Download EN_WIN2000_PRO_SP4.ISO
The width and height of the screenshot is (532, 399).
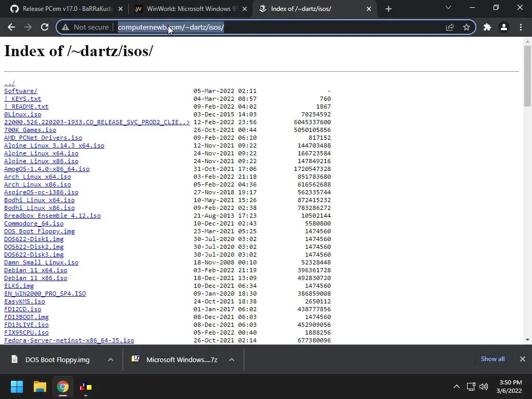(45, 294)
